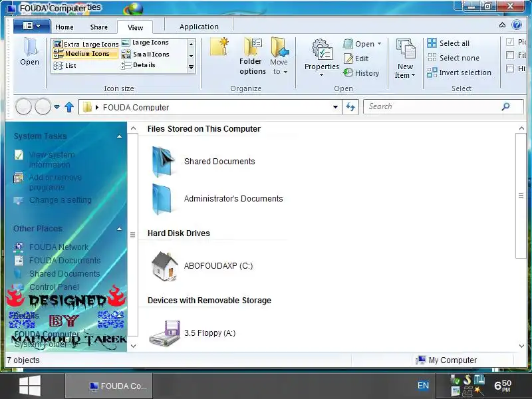532x399 pixels.
Task: Click the ribbon Open folder icon
Action: 29,47
